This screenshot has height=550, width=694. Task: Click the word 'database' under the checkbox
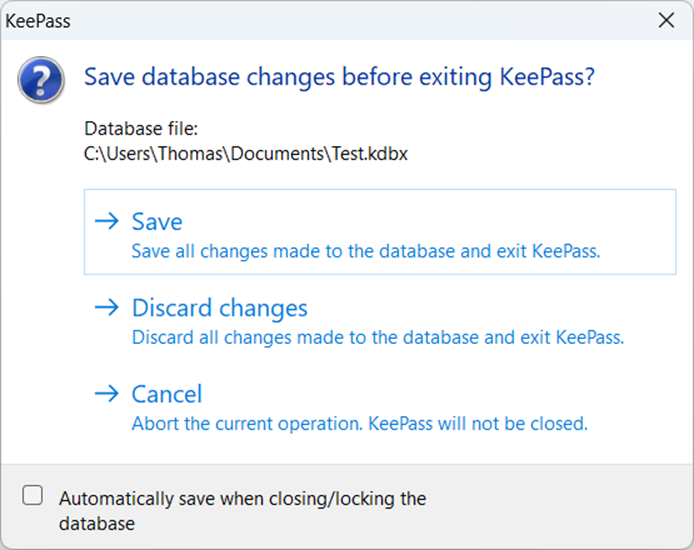(x=97, y=523)
